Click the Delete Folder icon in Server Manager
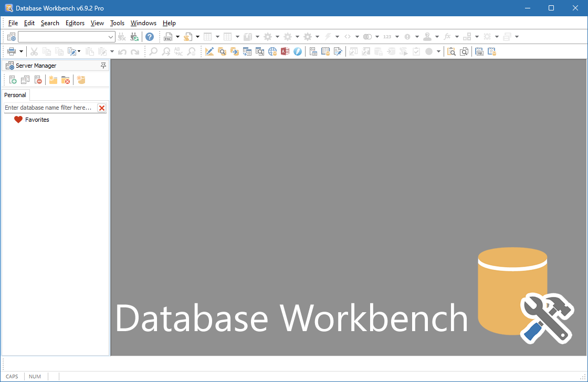 pos(66,79)
